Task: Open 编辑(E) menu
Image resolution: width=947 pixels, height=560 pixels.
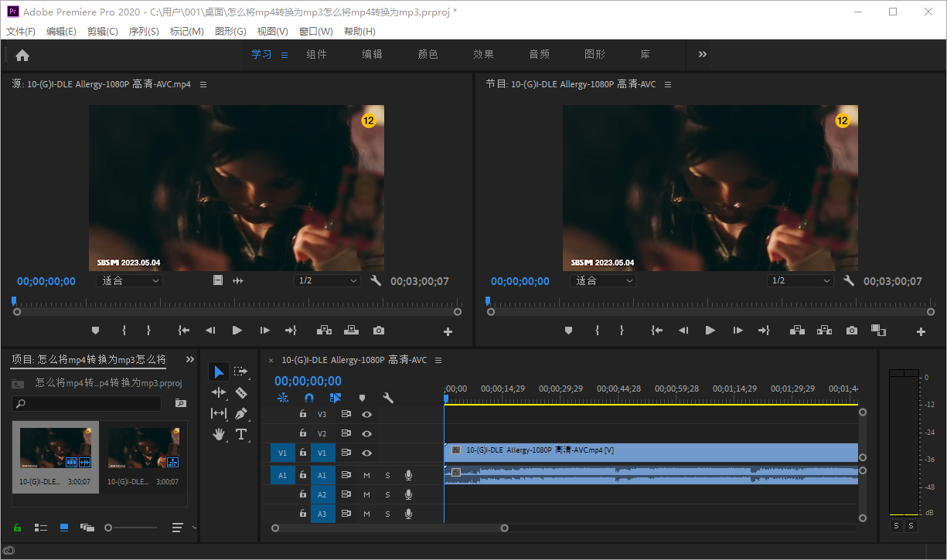Action: pyautogui.click(x=61, y=32)
